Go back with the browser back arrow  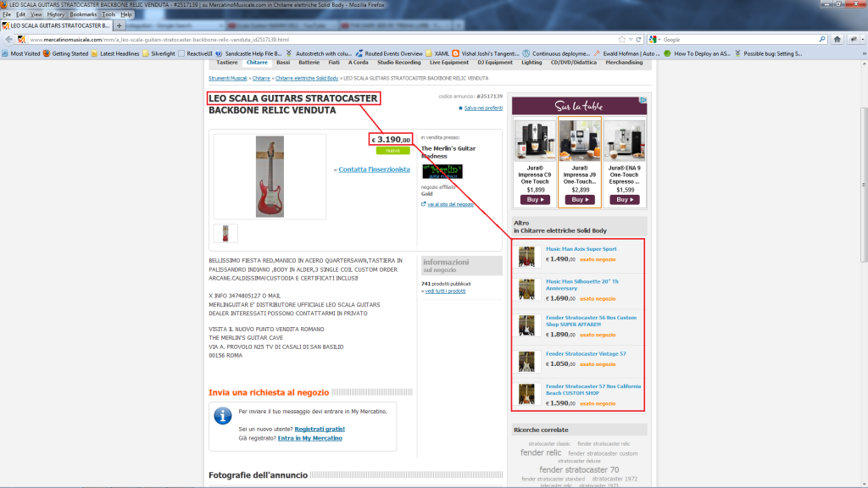[8, 39]
